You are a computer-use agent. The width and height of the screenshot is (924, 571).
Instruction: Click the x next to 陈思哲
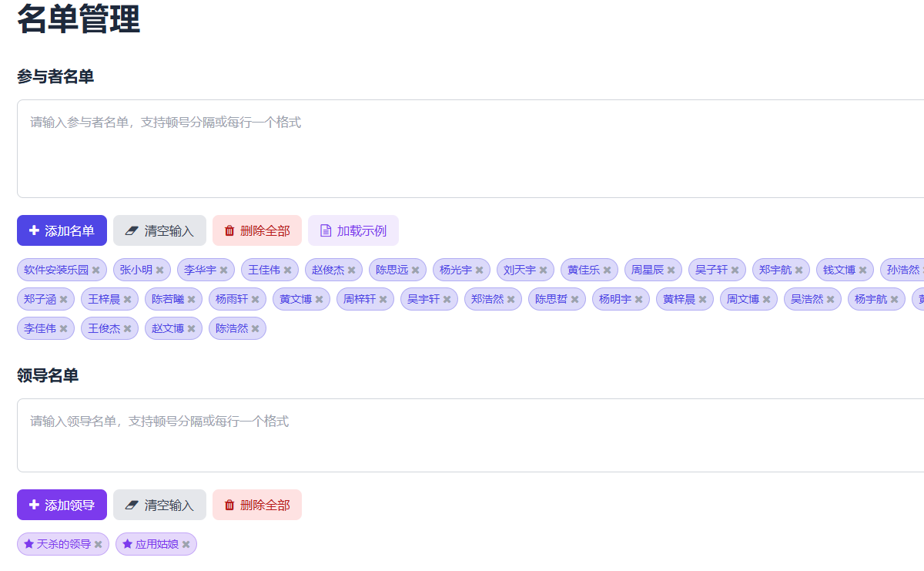click(x=575, y=300)
